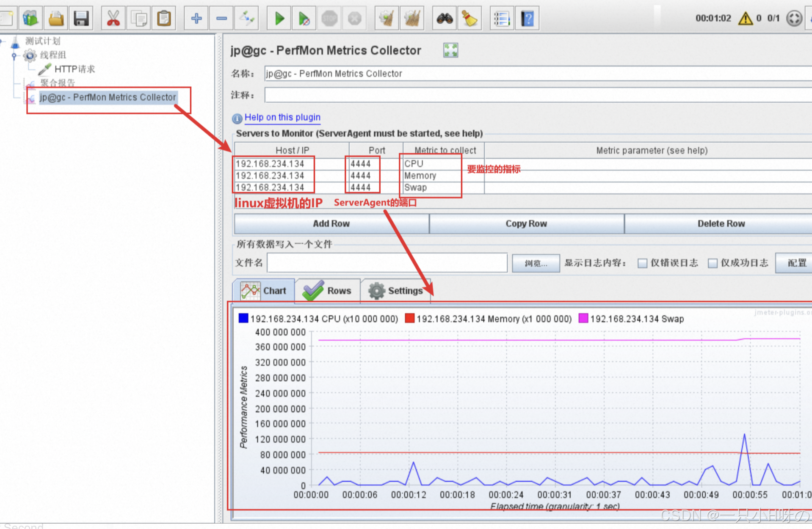The width and height of the screenshot is (812, 529).
Task: Select the CPU metric cell
Action: coord(443,164)
